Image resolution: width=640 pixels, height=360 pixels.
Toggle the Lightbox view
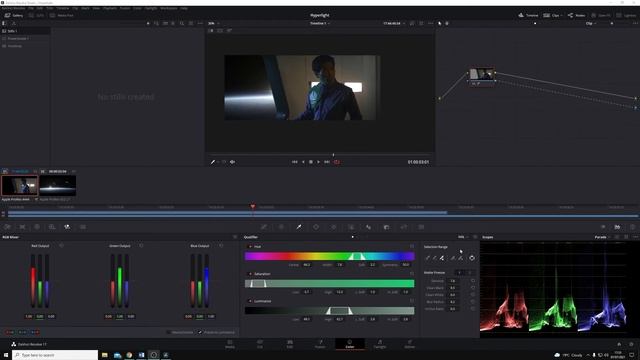click(627, 15)
